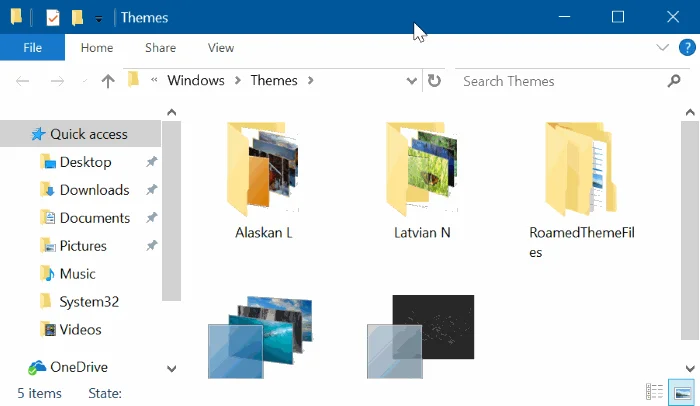Go up one folder level
700x406 pixels.
click(x=108, y=81)
